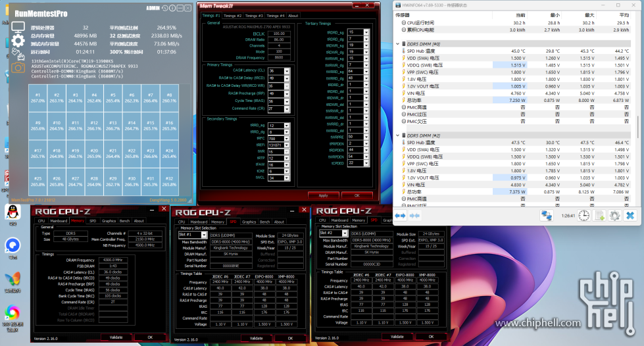Image resolution: width=644 pixels, height=346 pixels.
Task: Start logging with HWiNFO log file icon
Action: point(599,215)
